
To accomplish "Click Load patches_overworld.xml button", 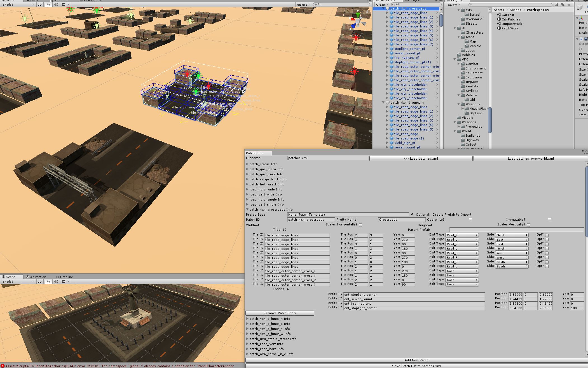I will pos(531,159).
